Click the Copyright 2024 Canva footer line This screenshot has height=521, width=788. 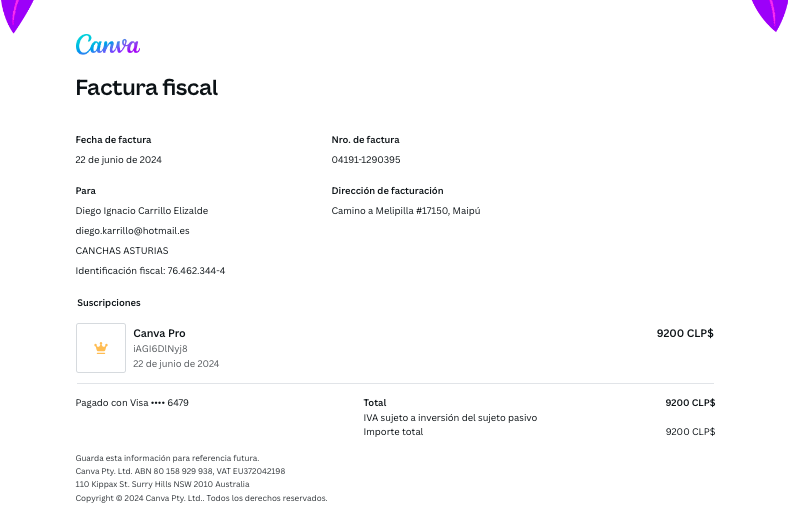[201, 498]
